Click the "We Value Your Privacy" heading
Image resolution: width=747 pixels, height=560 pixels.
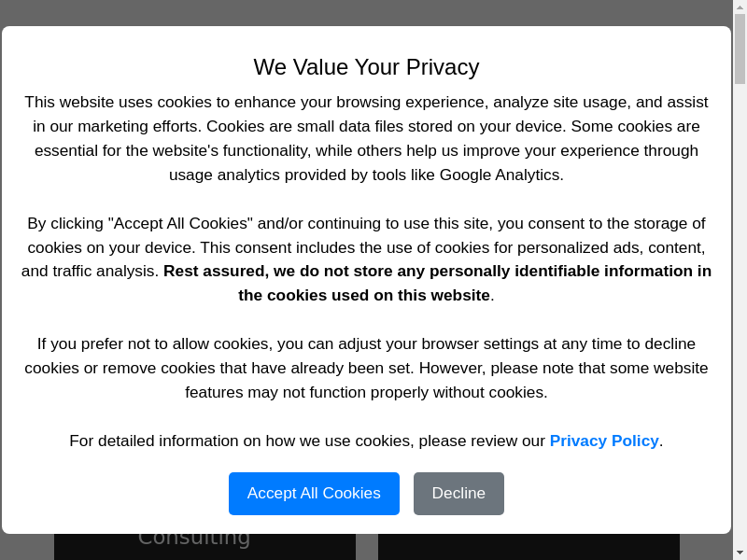click(x=366, y=67)
